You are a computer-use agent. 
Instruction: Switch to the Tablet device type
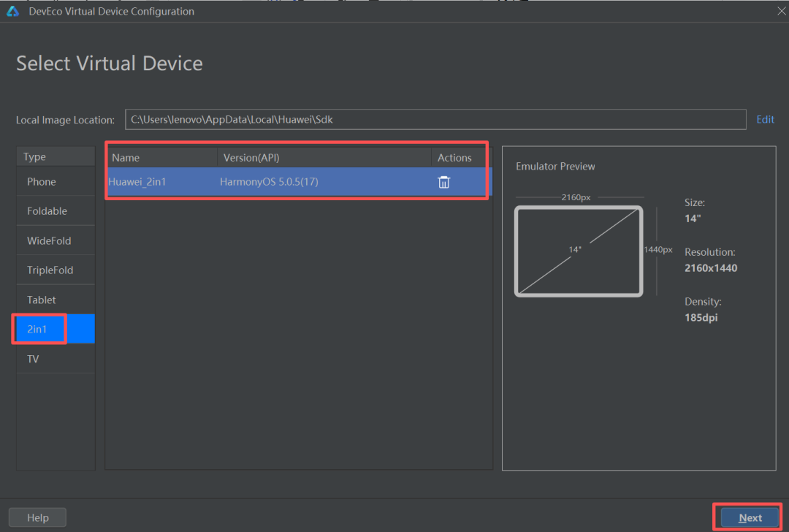click(56, 300)
